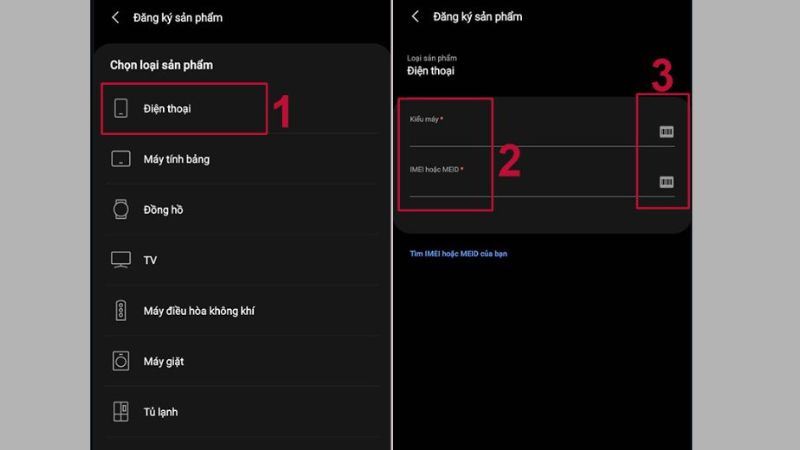Choose Máy điều hòa không khí option
Image resolution: width=800 pixels, height=450 pixels.
tap(242, 310)
